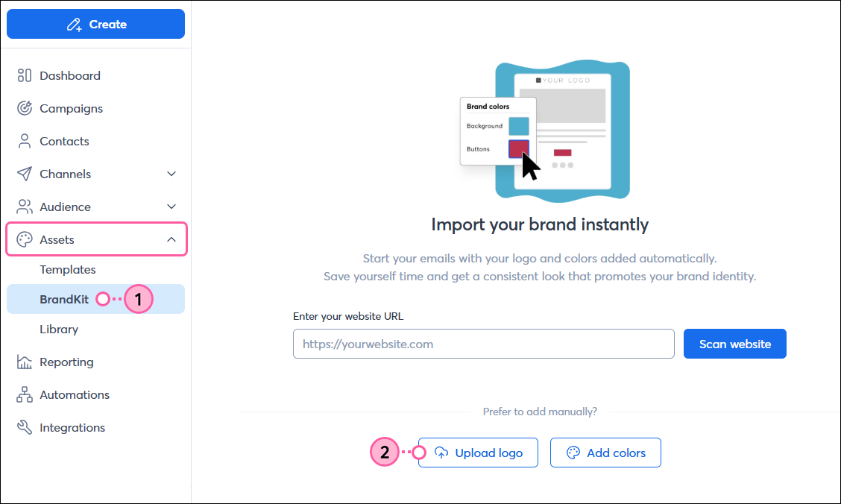Expand the Audience dropdown arrow

click(x=172, y=207)
